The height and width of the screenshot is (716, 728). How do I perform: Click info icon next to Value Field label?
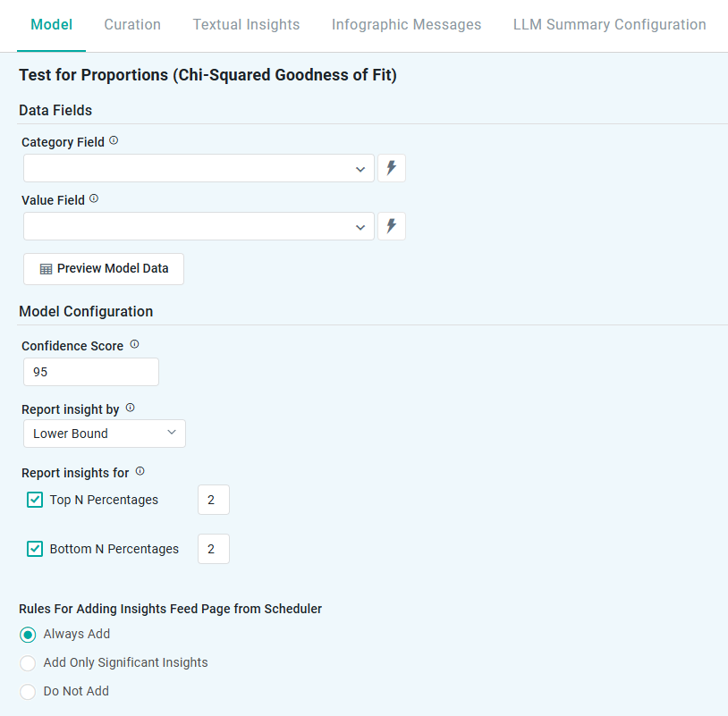(94, 199)
